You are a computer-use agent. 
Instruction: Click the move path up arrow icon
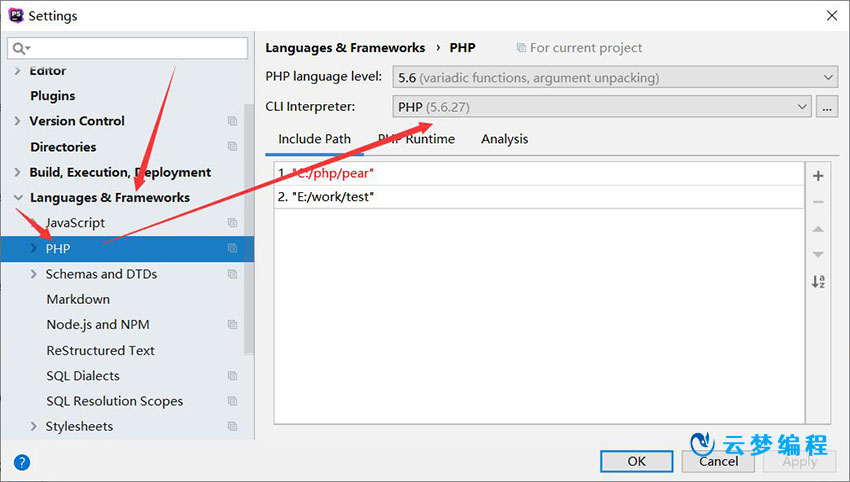(x=818, y=229)
